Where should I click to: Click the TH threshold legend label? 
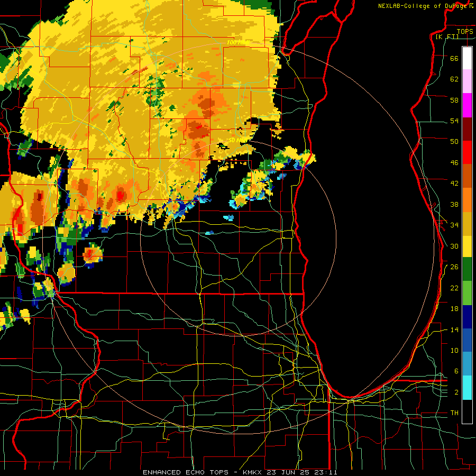[x=454, y=413]
